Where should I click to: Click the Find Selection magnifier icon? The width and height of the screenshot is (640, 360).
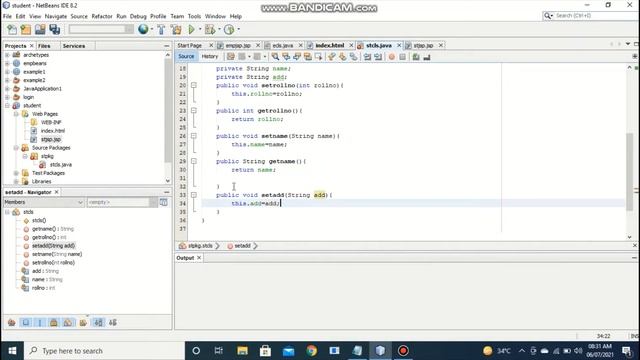(x=275, y=57)
